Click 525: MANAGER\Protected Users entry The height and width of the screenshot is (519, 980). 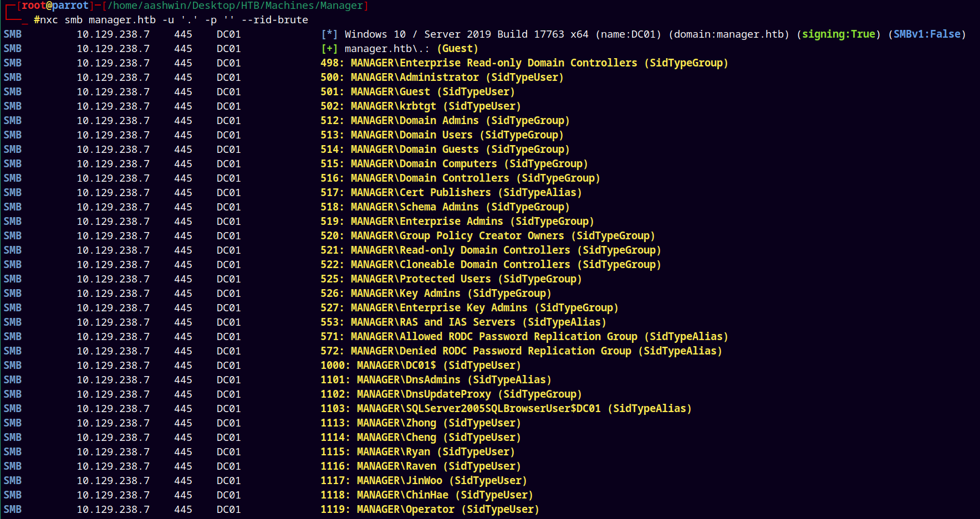point(451,279)
